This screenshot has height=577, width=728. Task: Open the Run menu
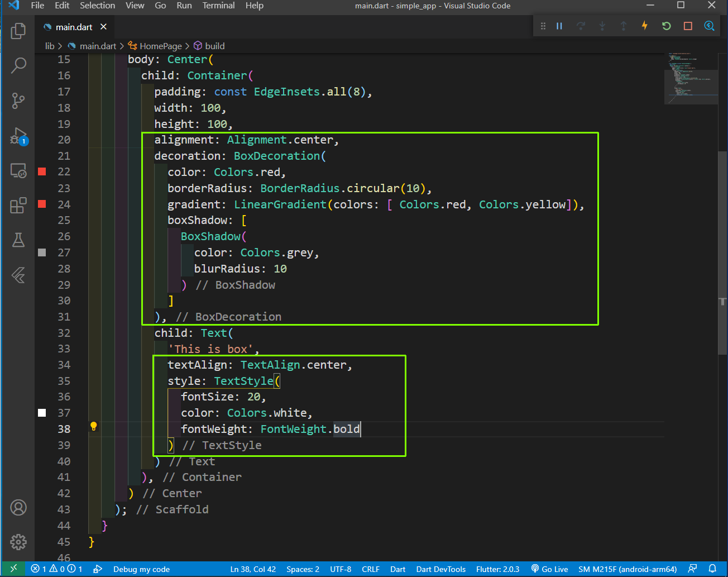tap(184, 6)
